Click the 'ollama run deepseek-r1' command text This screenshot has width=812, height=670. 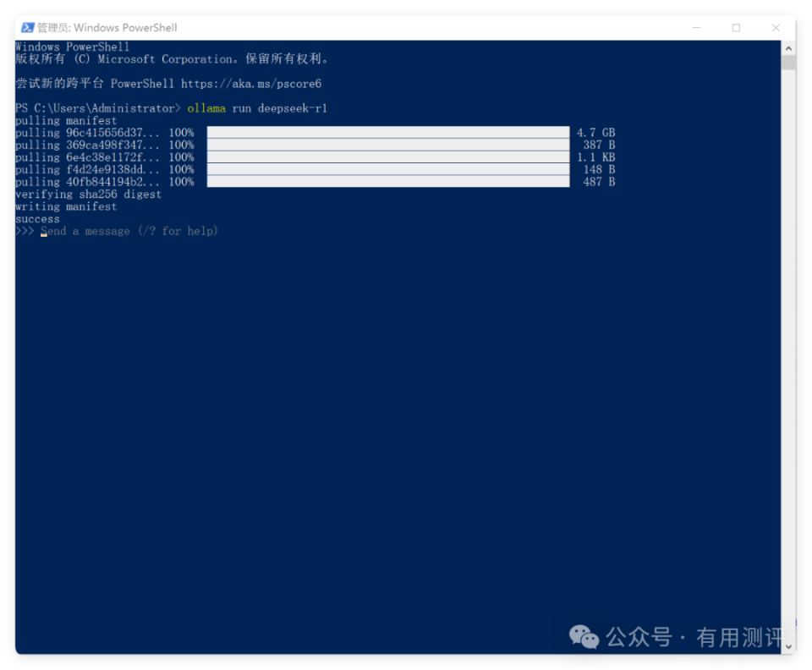[257, 108]
